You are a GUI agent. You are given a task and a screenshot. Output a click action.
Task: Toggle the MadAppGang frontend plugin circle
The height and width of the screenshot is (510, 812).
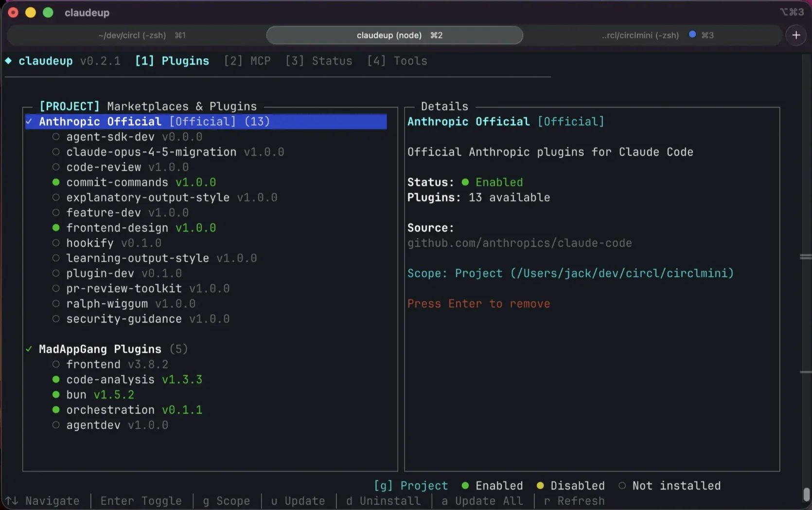[x=56, y=364]
